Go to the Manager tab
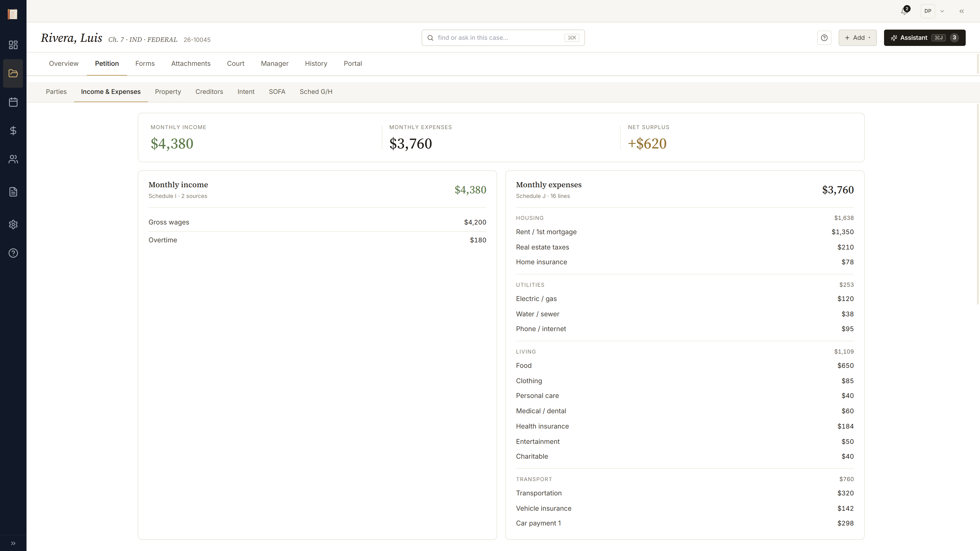This screenshot has width=980, height=551. click(275, 64)
